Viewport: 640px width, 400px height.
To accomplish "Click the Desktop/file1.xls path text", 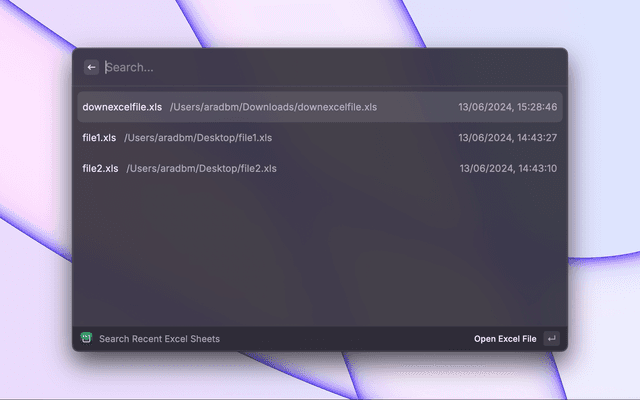I will click(198, 138).
